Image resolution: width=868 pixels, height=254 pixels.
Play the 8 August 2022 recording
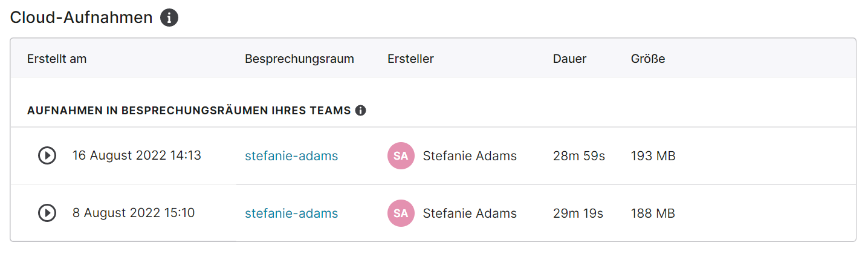tap(47, 213)
